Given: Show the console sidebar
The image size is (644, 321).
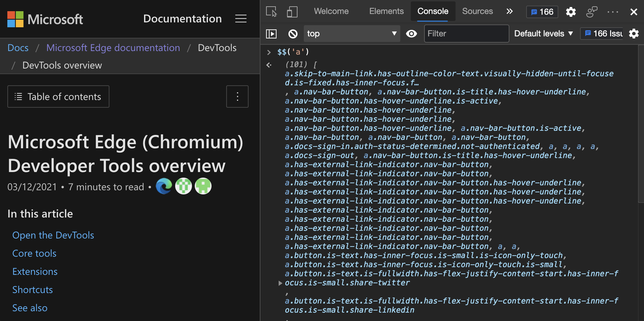Looking at the screenshot, I should click(271, 34).
